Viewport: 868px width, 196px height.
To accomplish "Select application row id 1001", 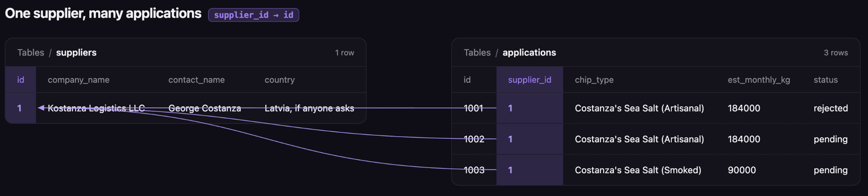I will point(474,108).
